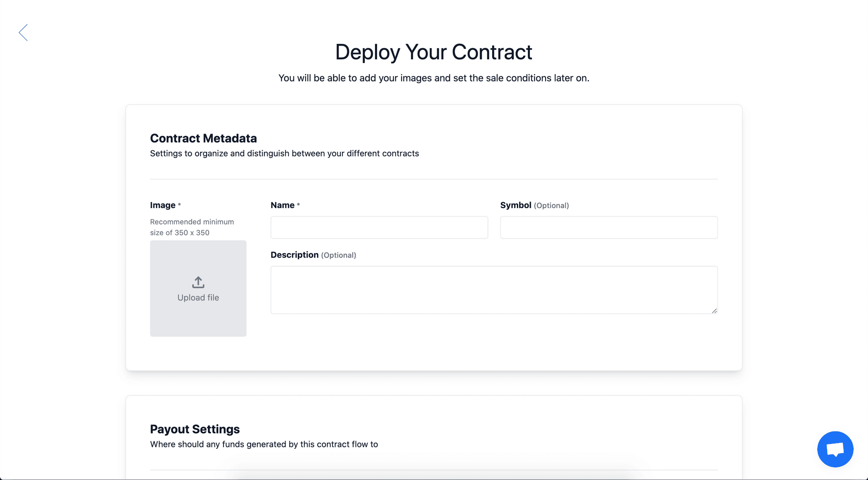Click the Contract Metadata heading
868x480 pixels.
pyautogui.click(x=203, y=138)
